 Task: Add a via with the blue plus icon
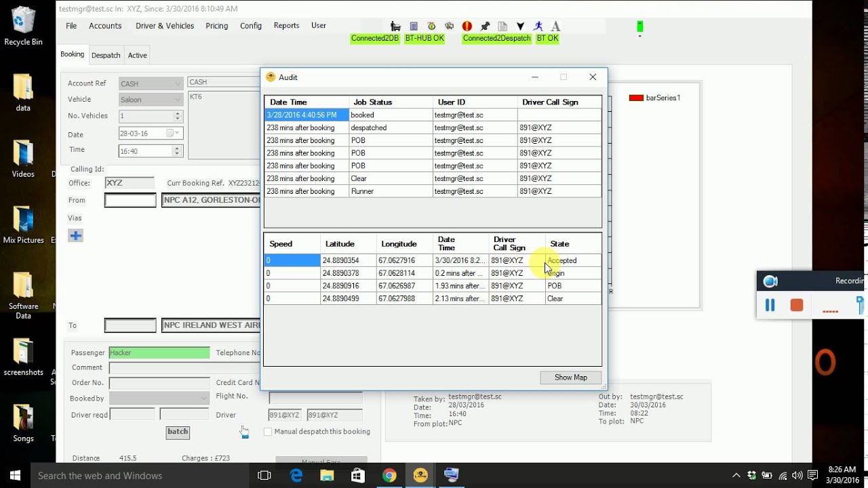point(75,236)
